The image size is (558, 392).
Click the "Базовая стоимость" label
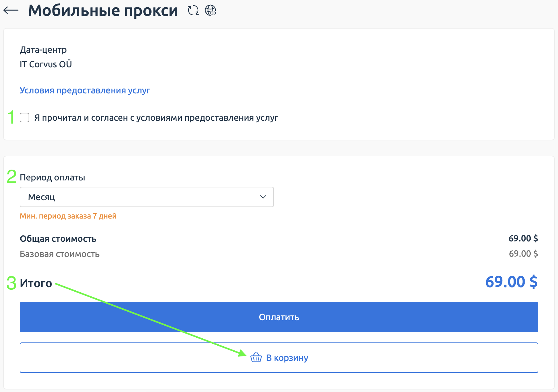coord(60,254)
